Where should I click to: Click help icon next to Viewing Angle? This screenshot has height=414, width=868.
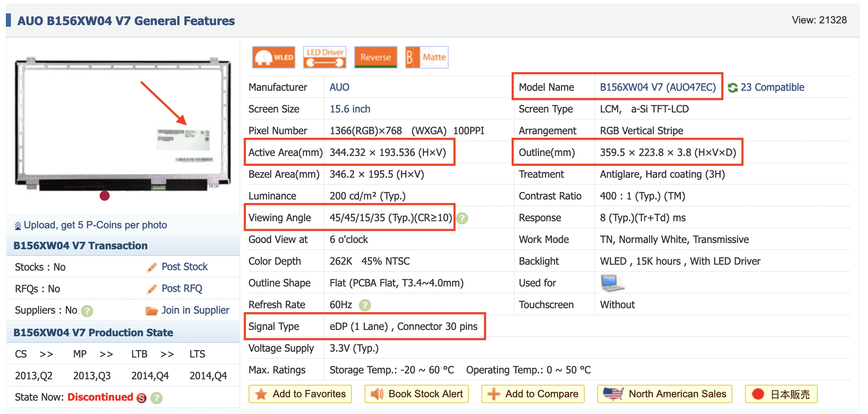(x=462, y=218)
